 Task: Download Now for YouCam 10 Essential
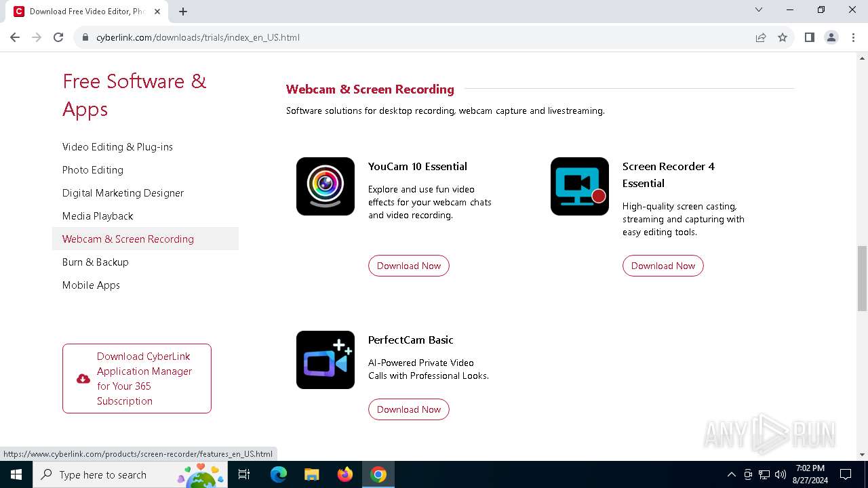point(409,266)
